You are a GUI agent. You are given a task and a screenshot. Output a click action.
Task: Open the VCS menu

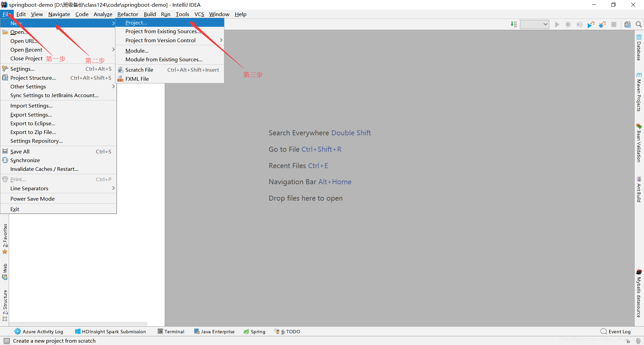coord(199,14)
